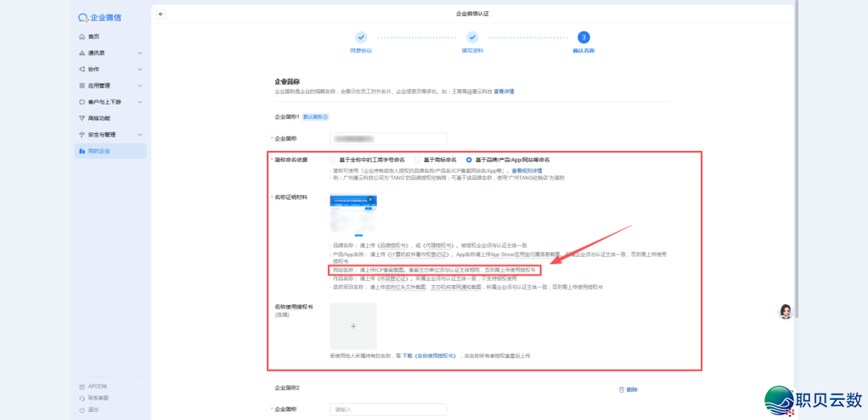Go back using the arrow button
Image resolution: width=868 pixels, height=420 pixels.
tap(161, 14)
